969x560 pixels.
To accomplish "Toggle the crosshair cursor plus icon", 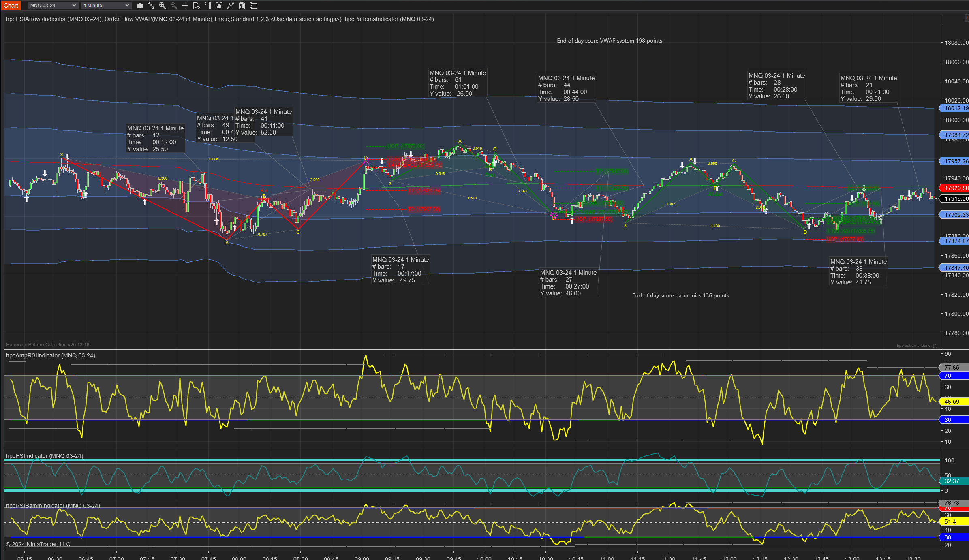I will (x=185, y=6).
